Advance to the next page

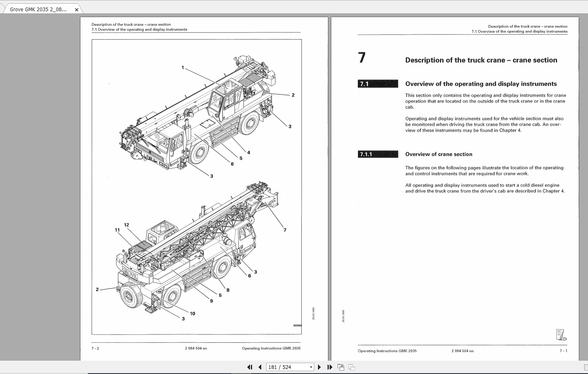coord(319,367)
